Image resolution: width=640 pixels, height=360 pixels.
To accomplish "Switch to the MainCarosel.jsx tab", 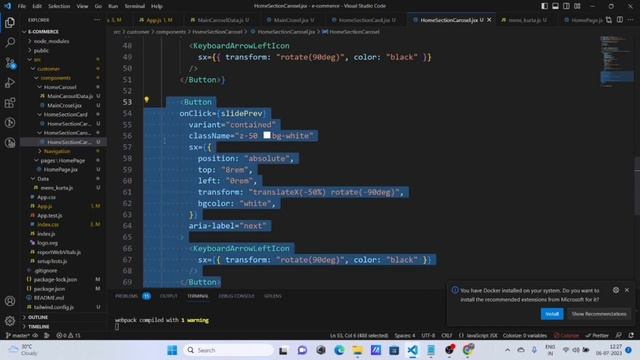I will pyautogui.click(x=290, y=20).
